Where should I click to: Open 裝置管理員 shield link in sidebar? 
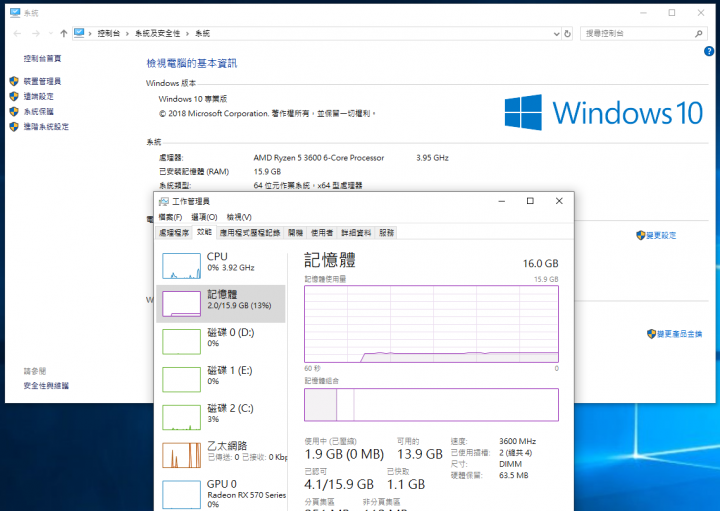coord(42,81)
